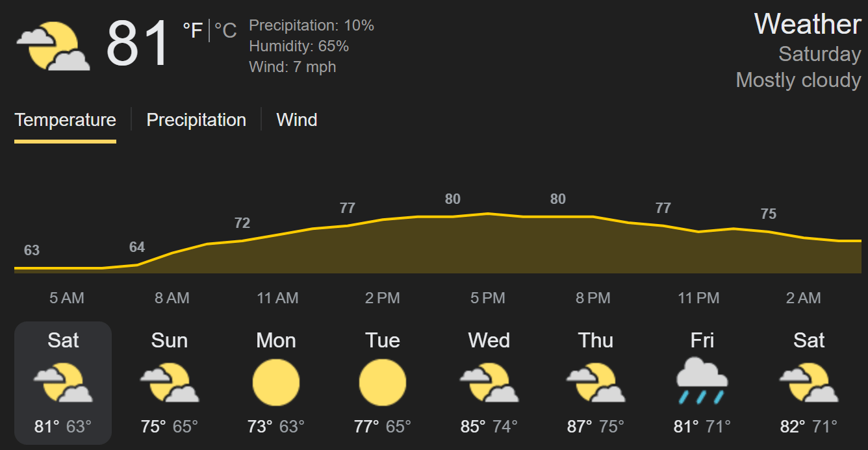Select Sunday partly cloudy forecast icon
Screen dimensions: 868x450
(170, 382)
